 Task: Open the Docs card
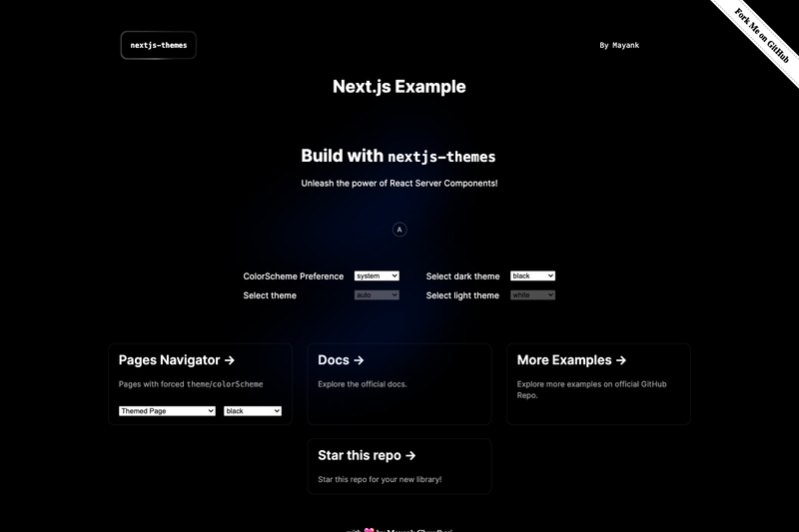399,384
